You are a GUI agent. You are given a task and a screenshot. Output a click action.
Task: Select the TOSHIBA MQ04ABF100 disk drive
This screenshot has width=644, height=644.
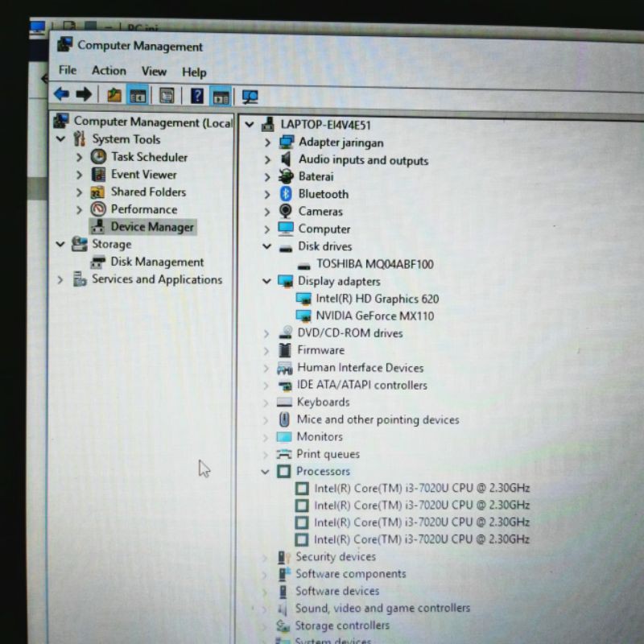374,264
